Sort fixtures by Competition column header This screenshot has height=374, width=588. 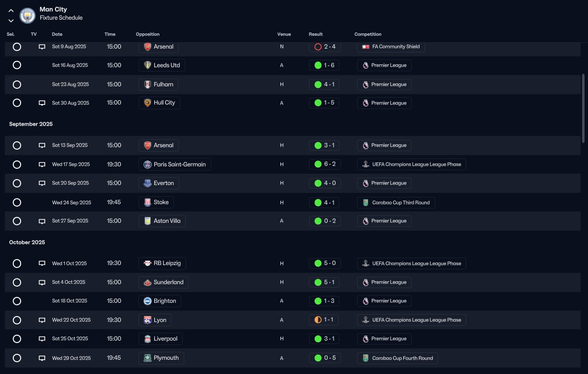point(368,34)
